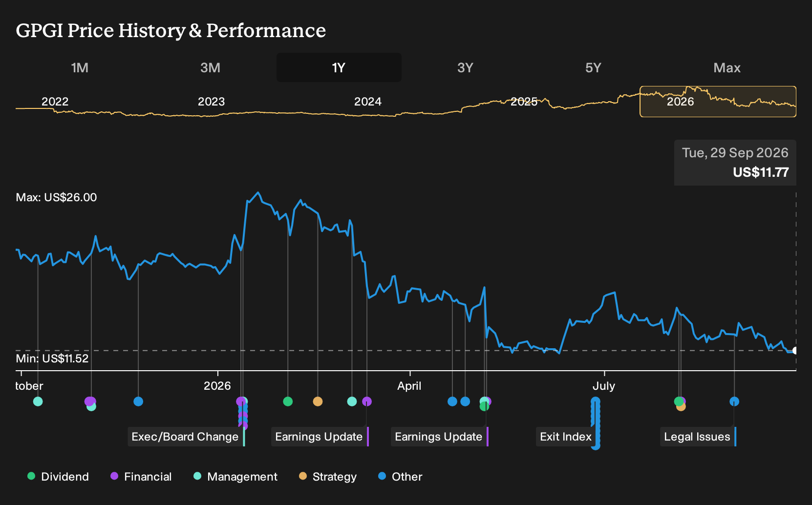Switch to the 1M time range
This screenshot has width=812, height=505.
pos(80,67)
